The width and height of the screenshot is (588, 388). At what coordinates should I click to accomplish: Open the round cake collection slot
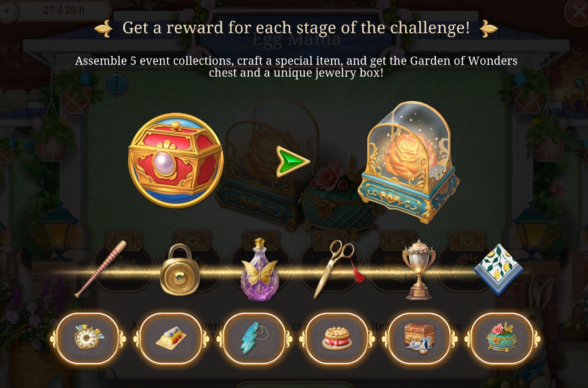[x=337, y=338]
